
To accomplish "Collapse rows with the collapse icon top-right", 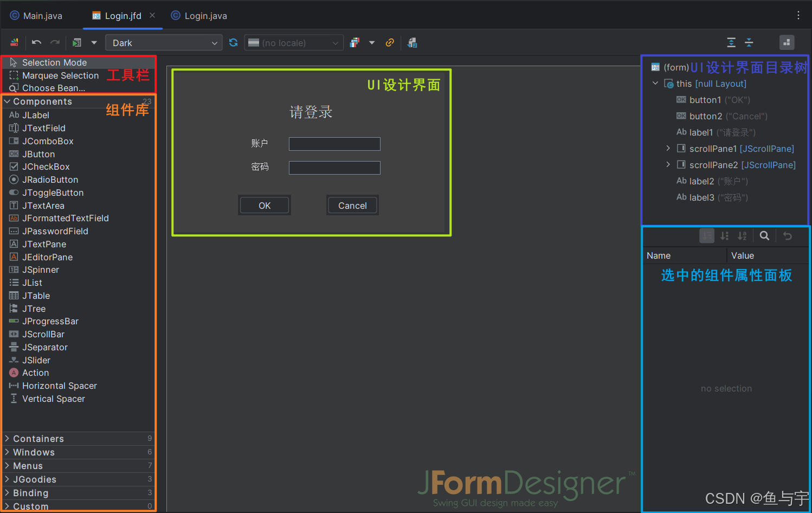I will pyautogui.click(x=749, y=42).
